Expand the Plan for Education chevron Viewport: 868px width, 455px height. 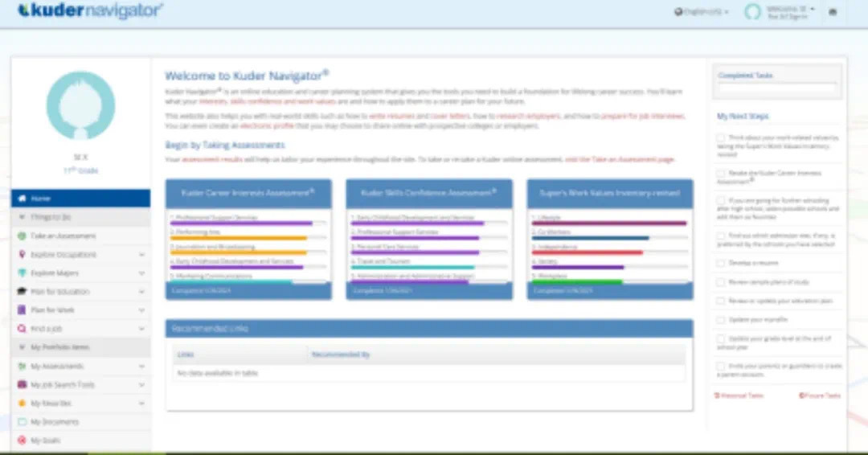tap(141, 292)
